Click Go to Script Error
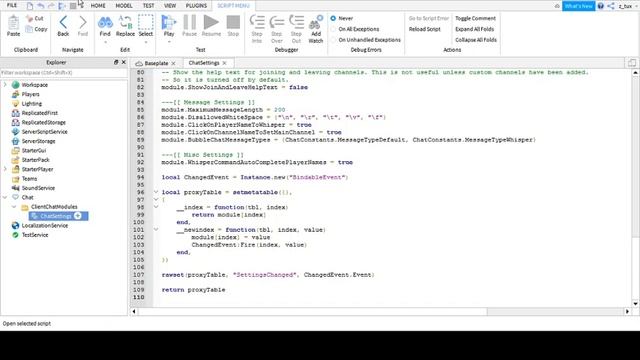Screen dimensions: 640x360 pyautogui.click(x=429, y=18)
